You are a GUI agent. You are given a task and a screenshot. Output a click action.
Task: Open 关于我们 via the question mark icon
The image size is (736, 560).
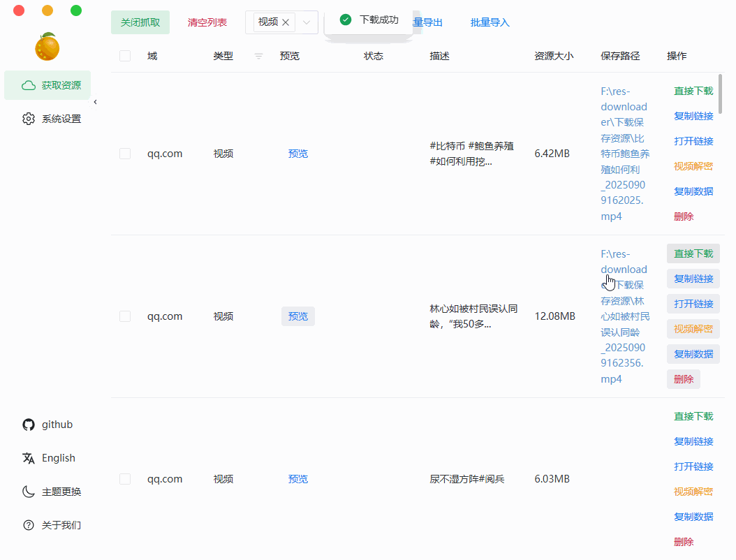29,524
